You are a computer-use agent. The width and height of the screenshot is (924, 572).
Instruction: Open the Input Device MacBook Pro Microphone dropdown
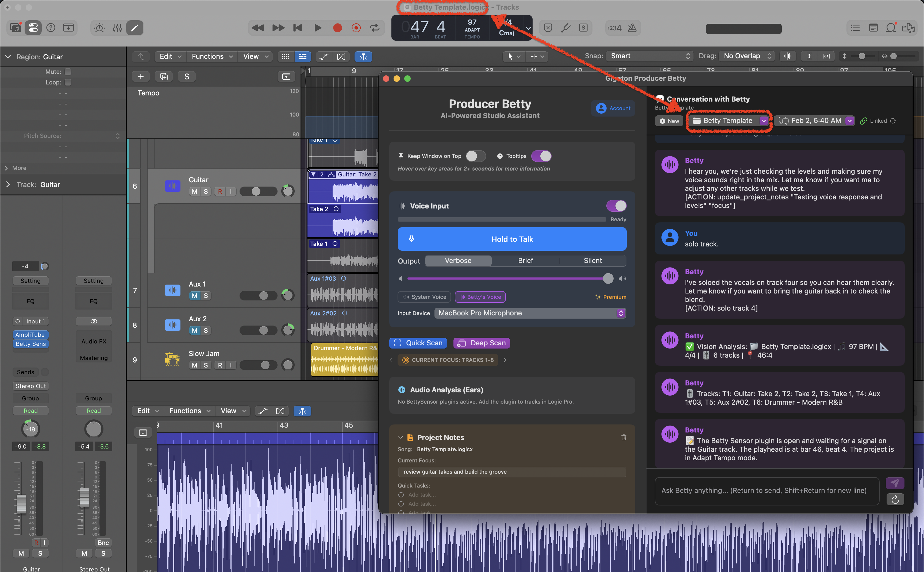click(530, 313)
